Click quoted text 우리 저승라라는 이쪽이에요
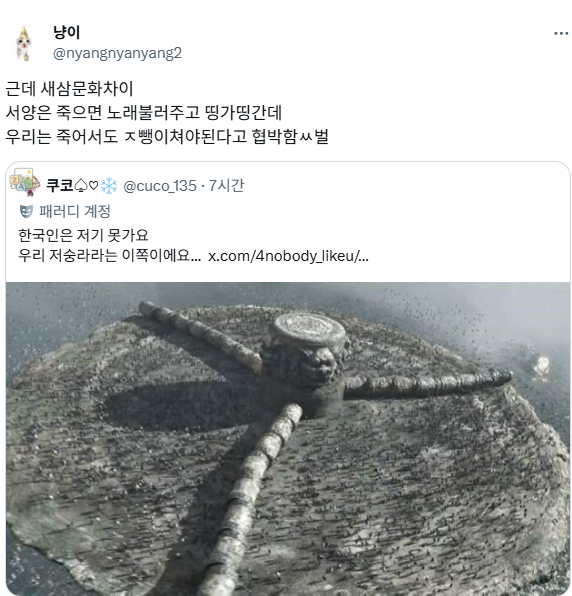The height and width of the screenshot is (596, 572). (x=109, y=255)
